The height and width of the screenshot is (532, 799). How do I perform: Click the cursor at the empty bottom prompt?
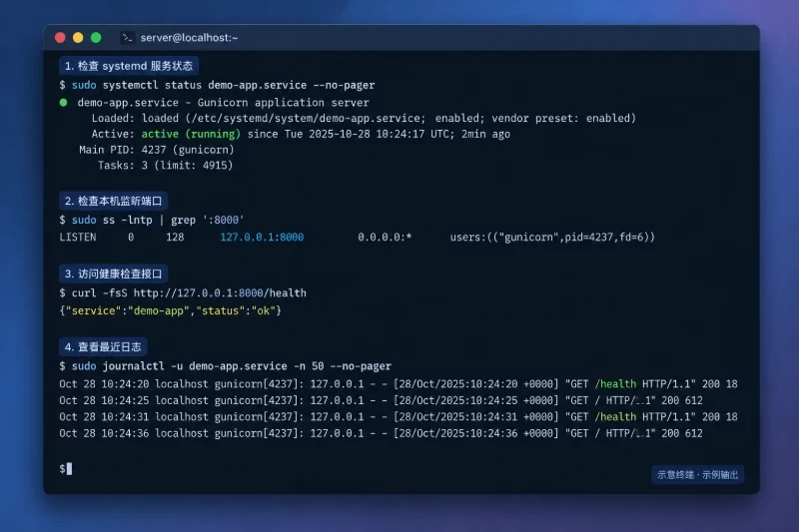pos(69,468)
